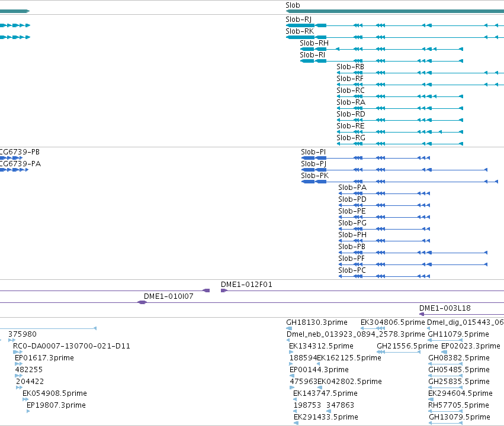Click the Slob-PH protein label
This screenshot has height=426, width=504.
[x=352, y=235]
